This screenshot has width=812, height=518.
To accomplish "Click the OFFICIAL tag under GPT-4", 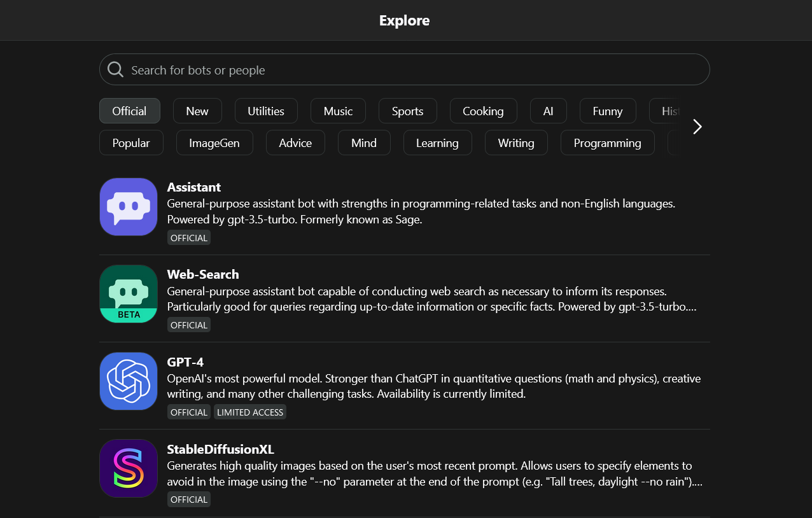I will click(189, 412).
